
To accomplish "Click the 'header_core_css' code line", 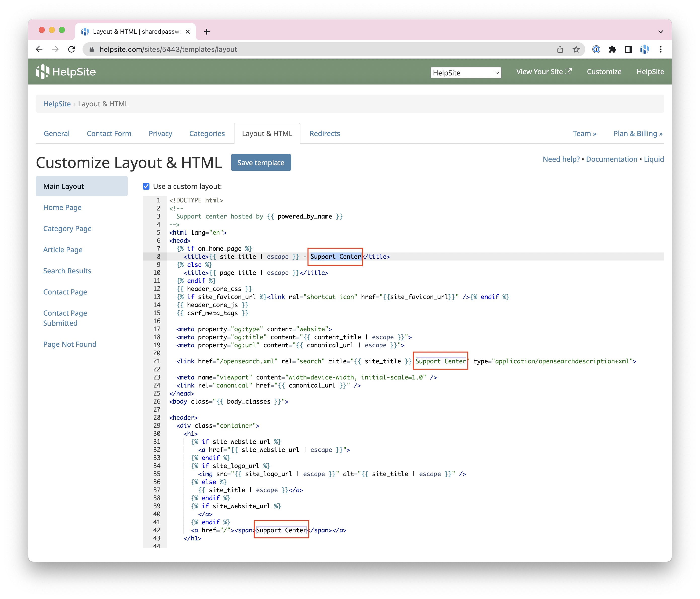I will pos(214,289).
